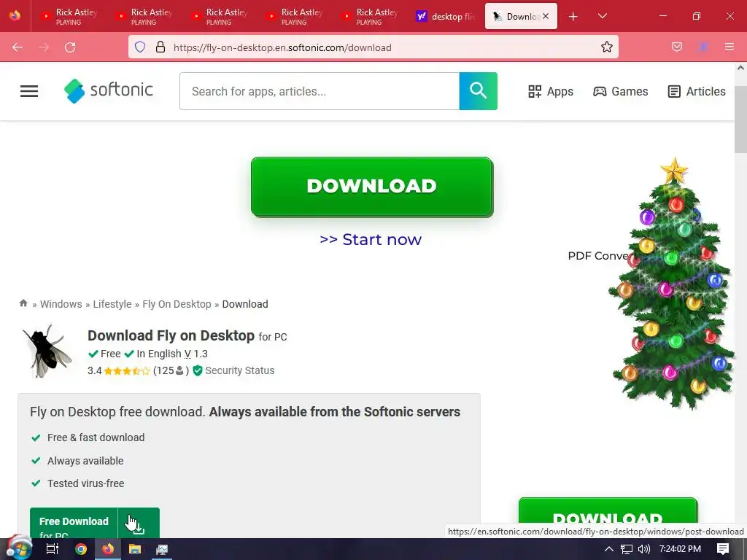Click the Firefox back arrow
747x560 pixels.
coord(18,47)
